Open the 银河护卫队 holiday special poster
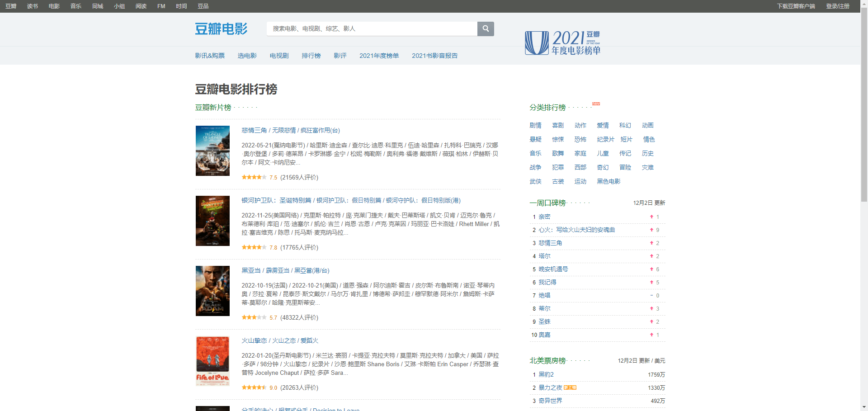Viewport: 868px width, 411px height. [x=212, y=221]
